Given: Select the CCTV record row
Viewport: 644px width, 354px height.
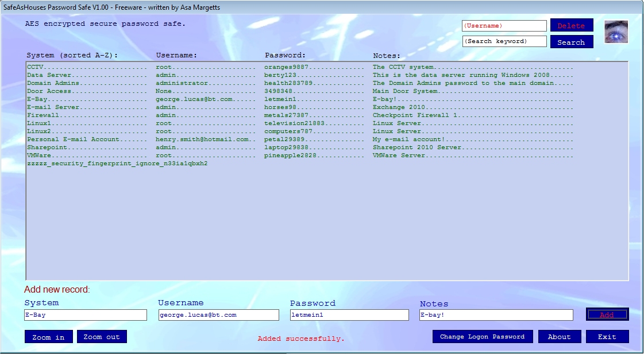Looking at the screenshot, I should click(x=300, y=67).
